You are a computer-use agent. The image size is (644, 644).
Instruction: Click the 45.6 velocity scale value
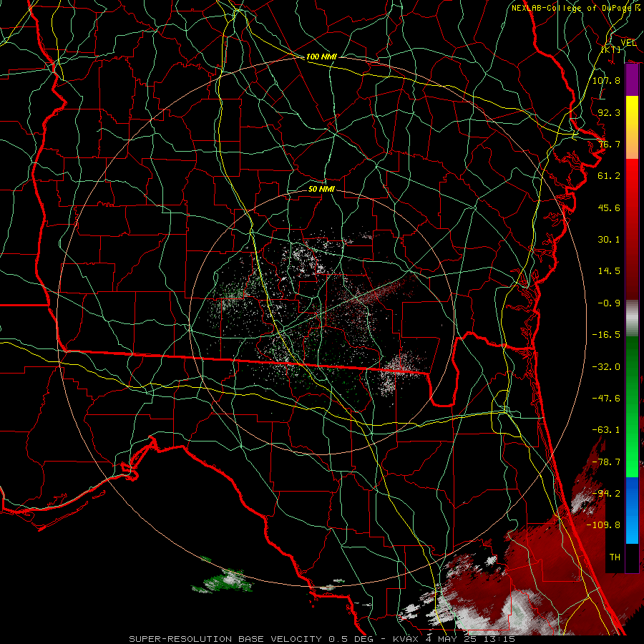(x=609, y=208)
